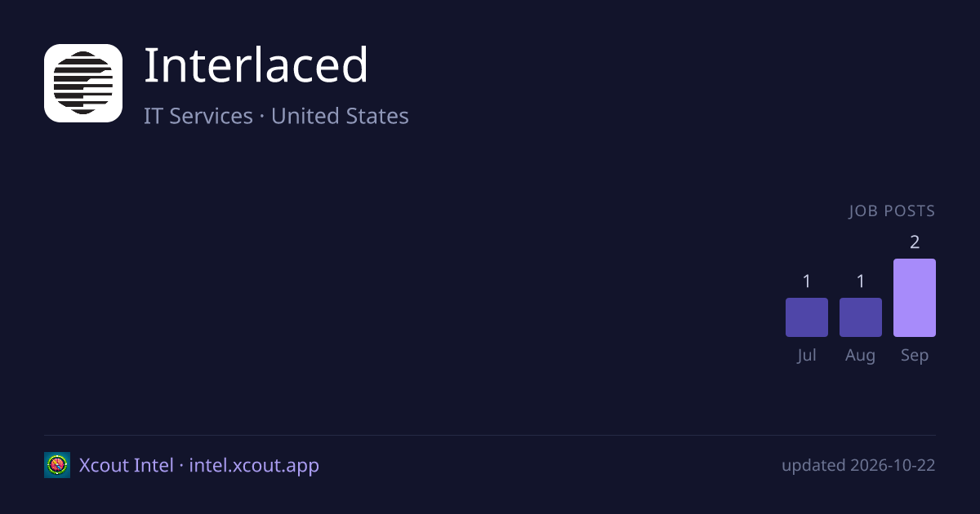980x514 pixels.
Task: Open the Xcout Intel · intel.xcout.app link
Action: (199, 465)
